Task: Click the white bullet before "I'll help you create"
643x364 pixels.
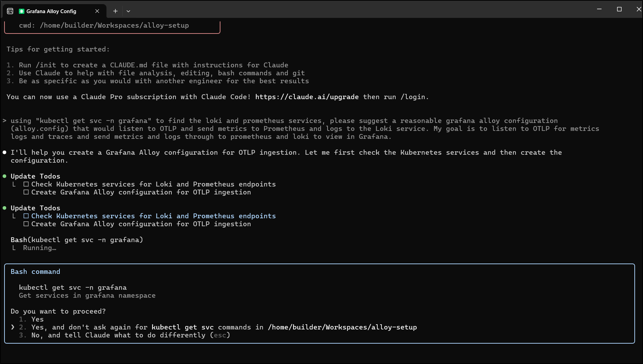Action: click(4, 152)
